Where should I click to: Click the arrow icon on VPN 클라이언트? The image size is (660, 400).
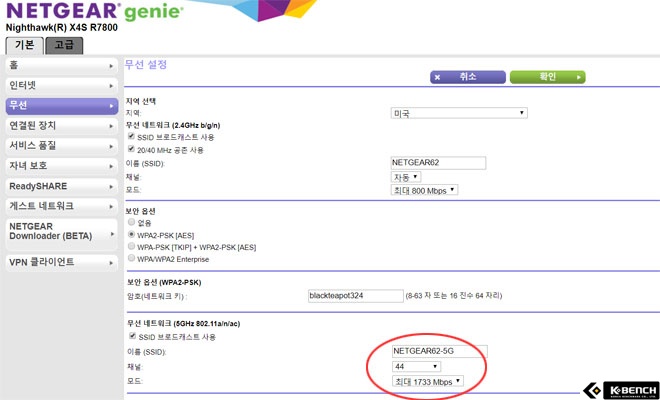[111, 263]
